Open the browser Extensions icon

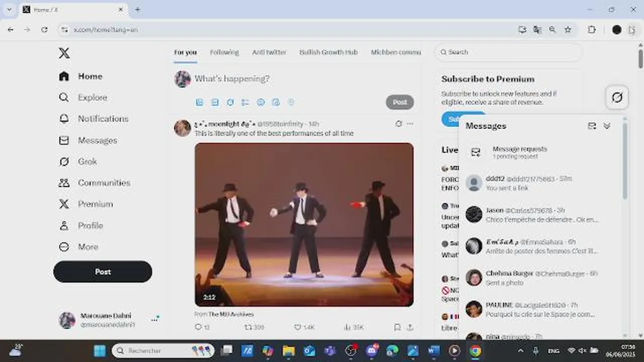[592, 30]
